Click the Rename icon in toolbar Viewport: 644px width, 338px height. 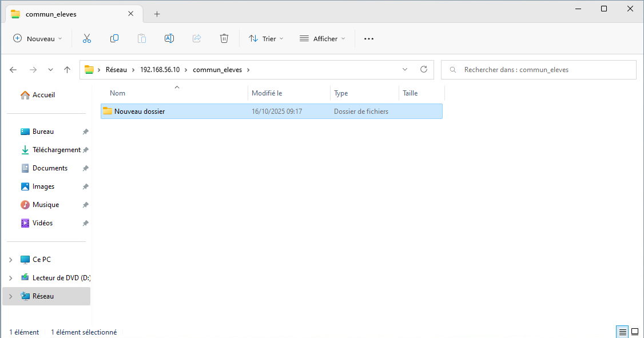pos(169,38)
